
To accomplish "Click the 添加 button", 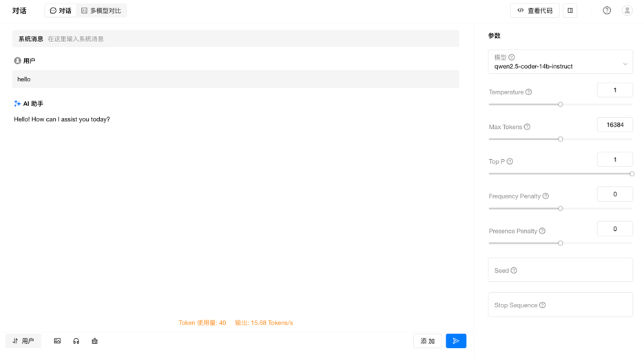I will (428, 341).
